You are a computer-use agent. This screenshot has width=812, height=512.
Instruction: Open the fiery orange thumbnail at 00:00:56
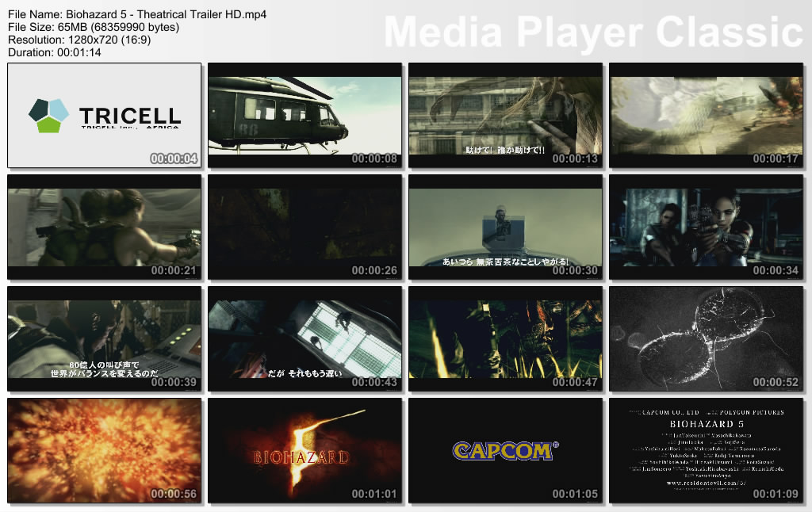104,450
